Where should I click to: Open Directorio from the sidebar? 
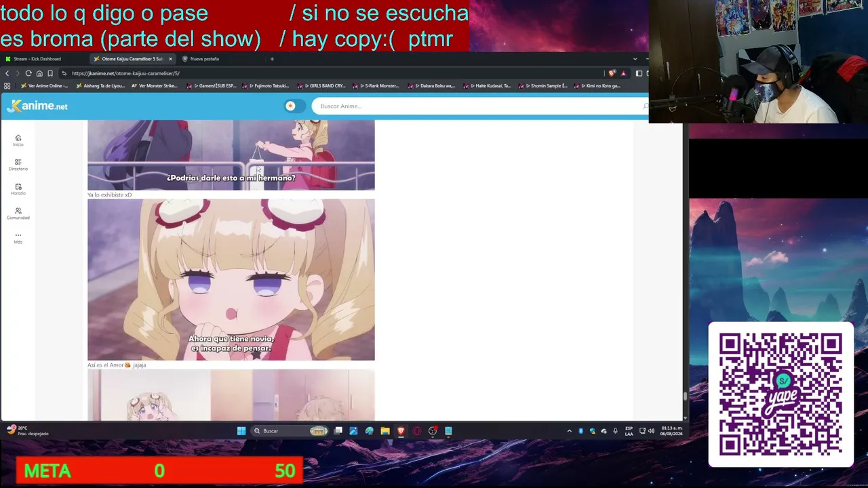(18, 165)
